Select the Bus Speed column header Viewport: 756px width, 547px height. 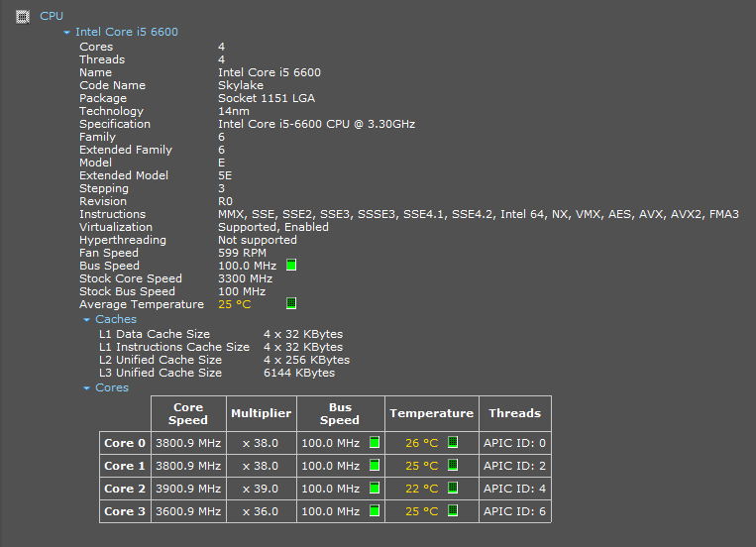coord(341,414)
